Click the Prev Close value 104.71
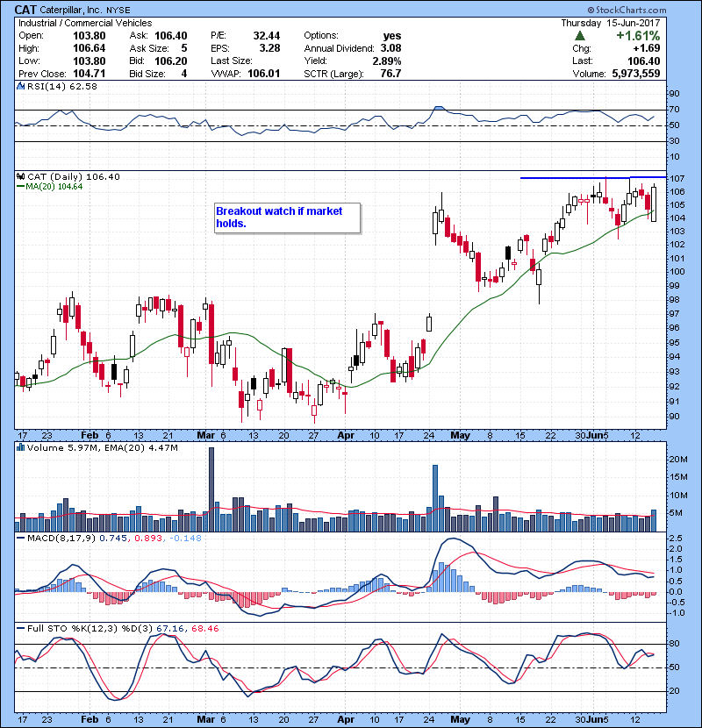Viewport: 702px width, 728px height. point(90,74)
